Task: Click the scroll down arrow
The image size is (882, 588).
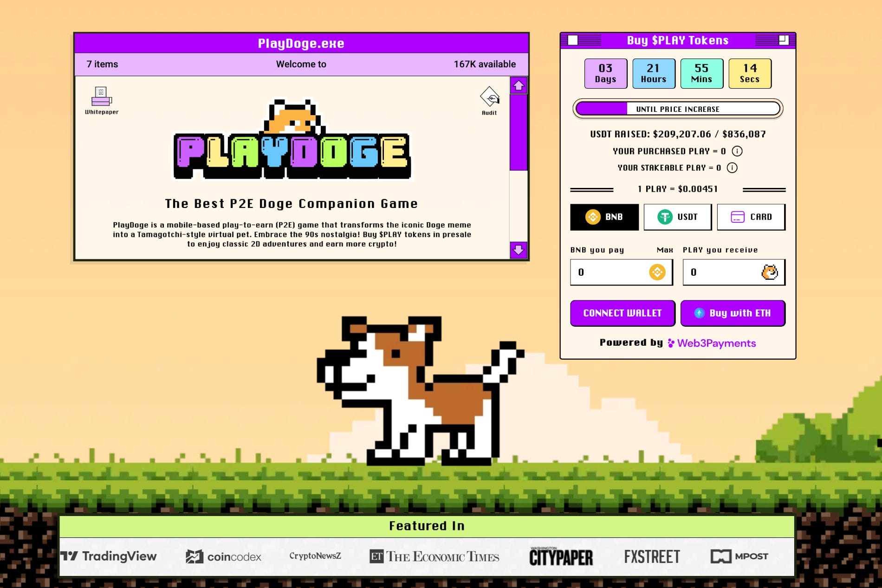Action: [519, 251]
